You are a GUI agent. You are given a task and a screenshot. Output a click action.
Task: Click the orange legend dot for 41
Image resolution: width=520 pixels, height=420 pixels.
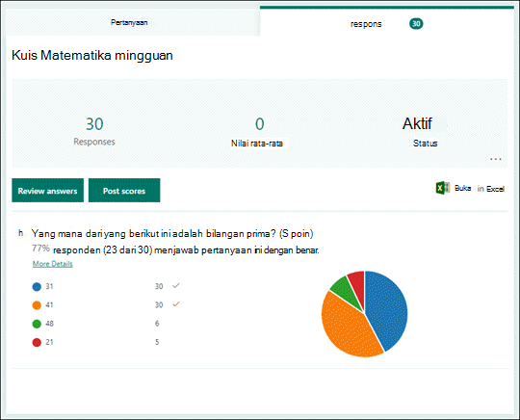[37, 305]
